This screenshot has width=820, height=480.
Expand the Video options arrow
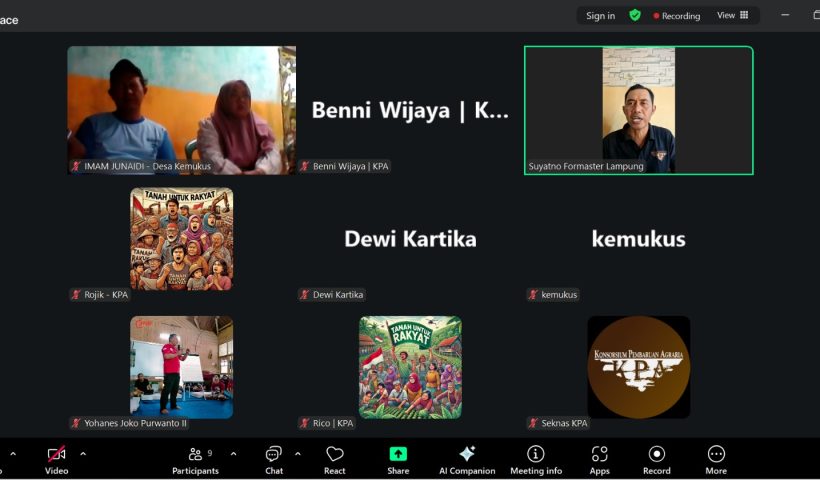83,453
